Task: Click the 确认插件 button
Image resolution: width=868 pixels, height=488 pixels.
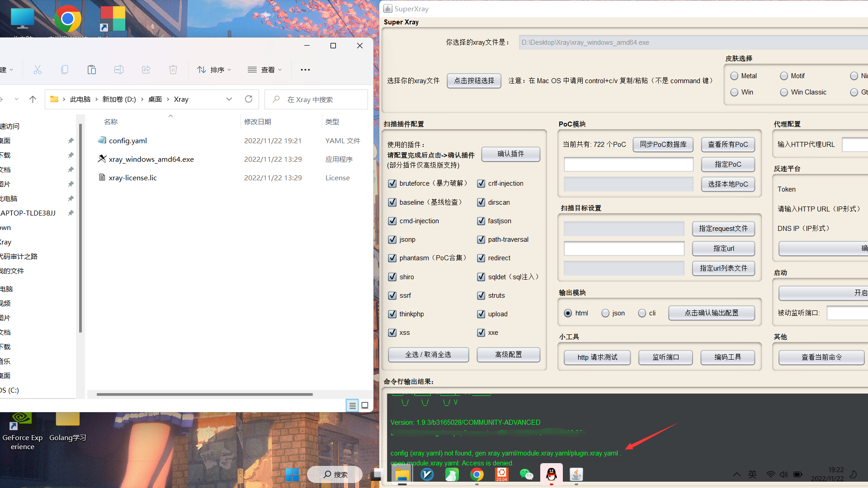Action: tap(511, 154)
